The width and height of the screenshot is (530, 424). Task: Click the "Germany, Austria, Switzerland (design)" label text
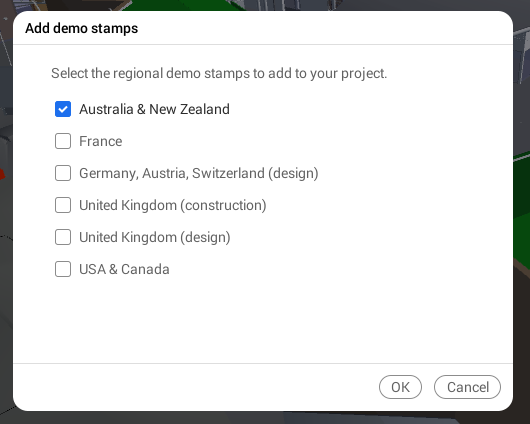(x=199, y=173)
